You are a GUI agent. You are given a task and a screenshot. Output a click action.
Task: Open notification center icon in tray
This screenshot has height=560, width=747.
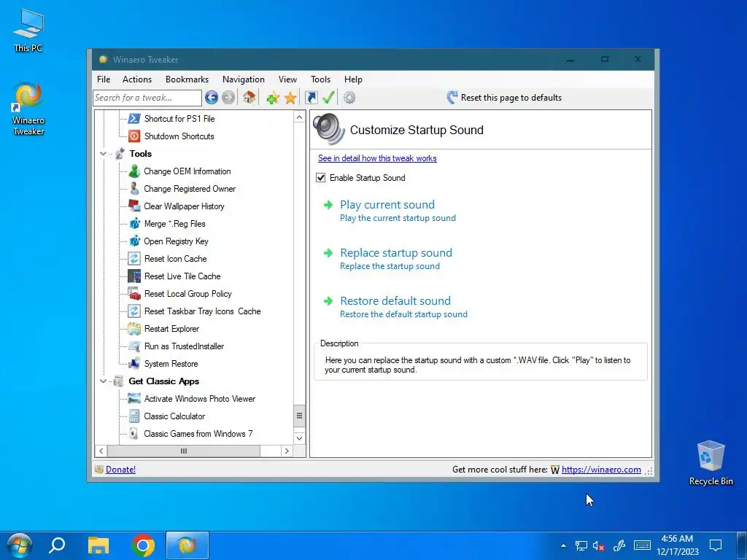[716, 545]
